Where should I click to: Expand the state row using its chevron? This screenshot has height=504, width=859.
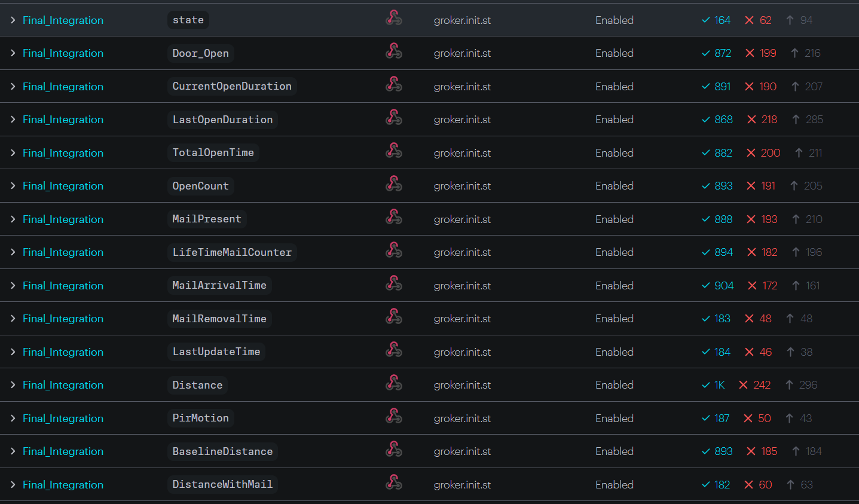[x=13, y=20]
